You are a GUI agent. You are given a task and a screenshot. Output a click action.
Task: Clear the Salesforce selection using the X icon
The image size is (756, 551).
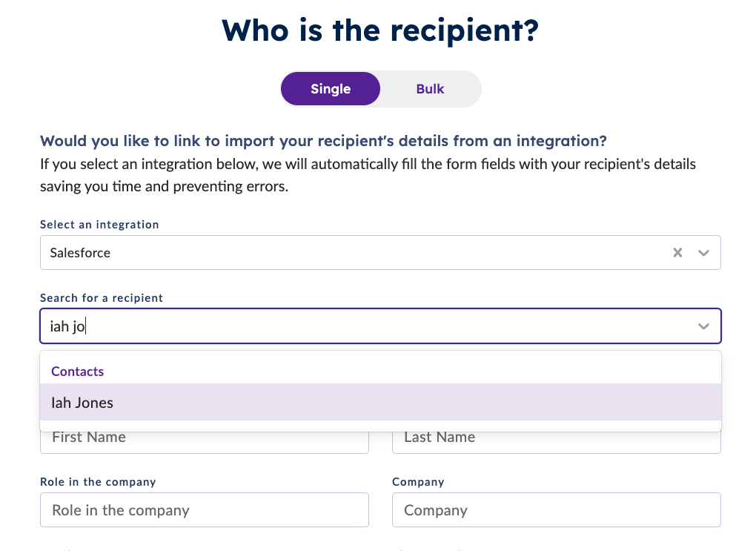(x=677, y=252)
